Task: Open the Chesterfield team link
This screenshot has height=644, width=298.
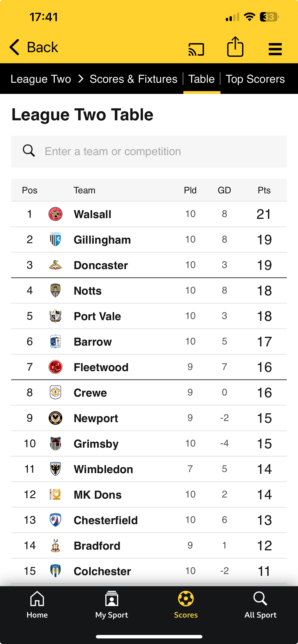Action: pos(106,520)
